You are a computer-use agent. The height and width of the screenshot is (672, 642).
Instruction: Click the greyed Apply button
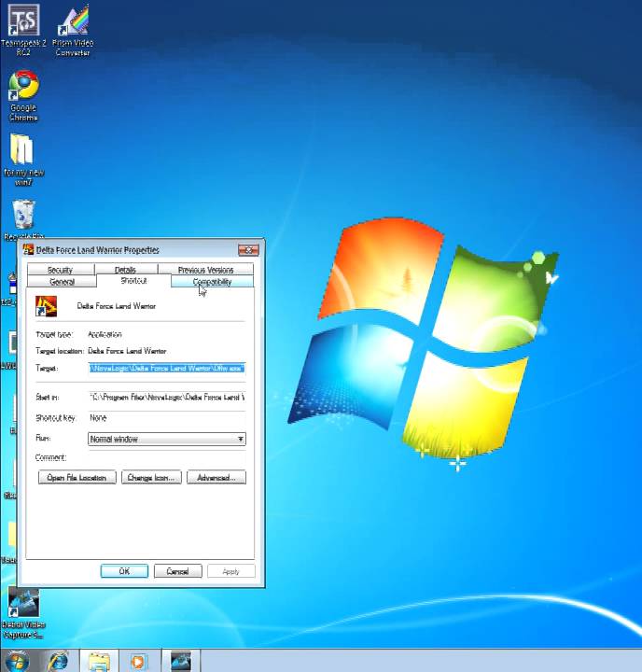click(231, 571)
